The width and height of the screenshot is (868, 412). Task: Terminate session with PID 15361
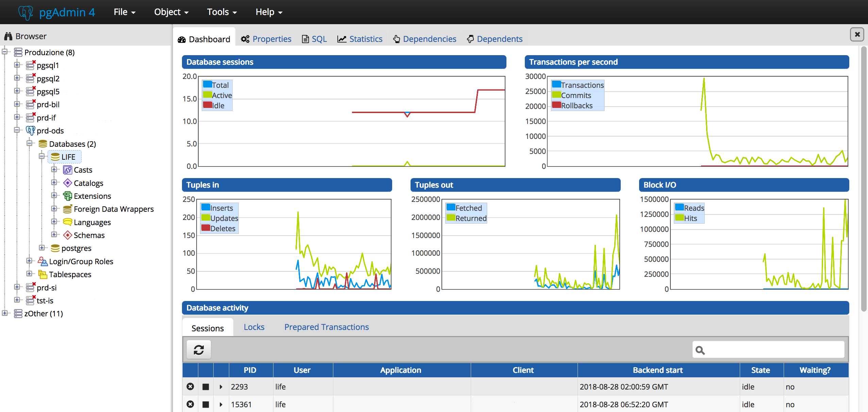click(190, 404)
